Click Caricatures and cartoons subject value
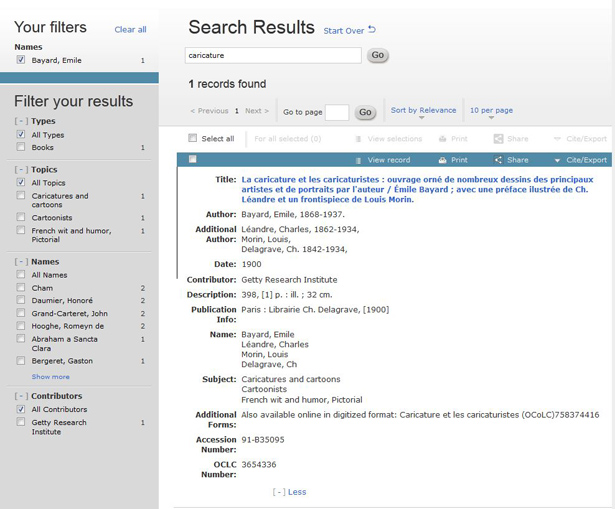This screenshot has height=509, width=615. 291,379
